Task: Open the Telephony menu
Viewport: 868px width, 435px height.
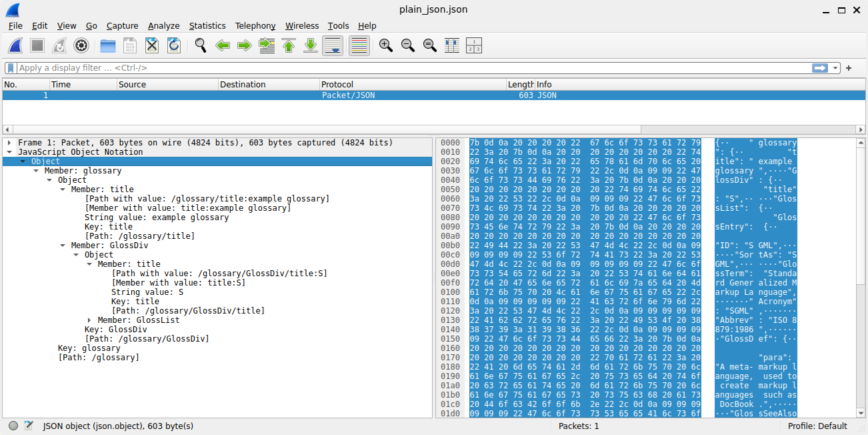Action: click(255, 25)
